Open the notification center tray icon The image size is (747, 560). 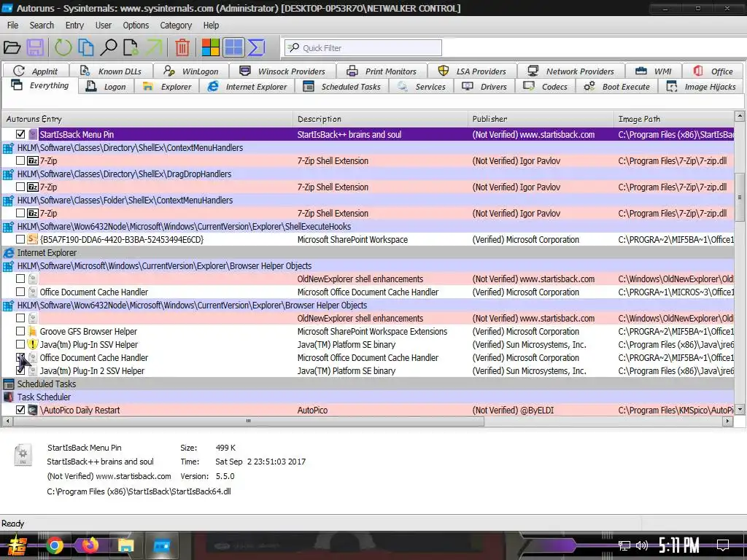(x=723, y=545)
